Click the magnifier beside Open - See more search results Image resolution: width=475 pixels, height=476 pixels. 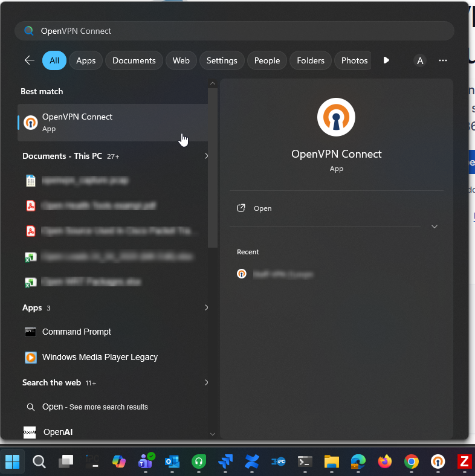coord(30,407)
